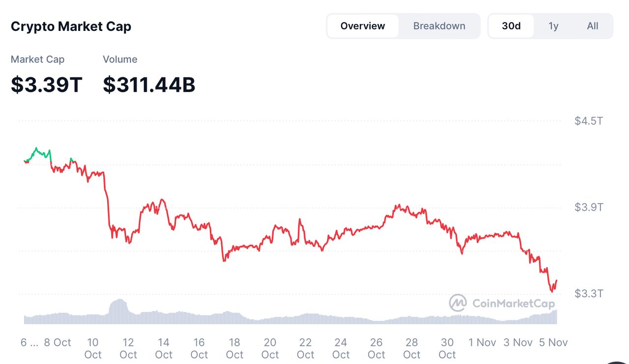This screenshot has height=364, width=629.
Task: Click the CoinMarketCap logo icon on the chart
Action: click(457, 303)
